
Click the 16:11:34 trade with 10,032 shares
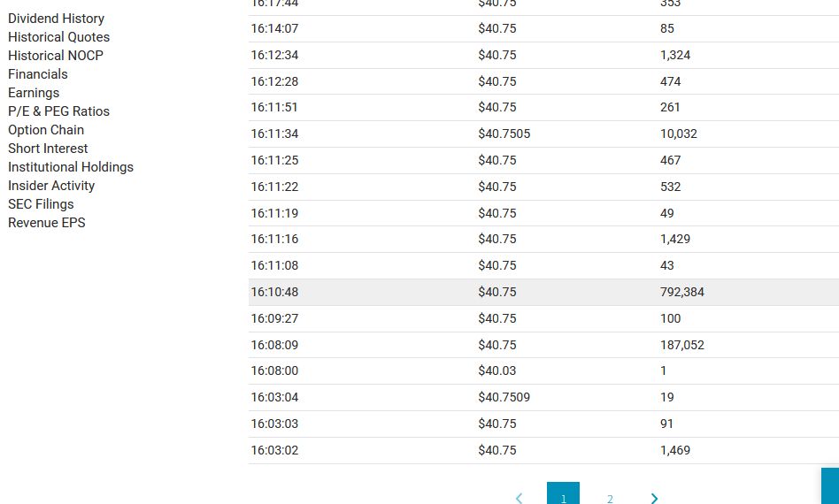tap(543, 134)
